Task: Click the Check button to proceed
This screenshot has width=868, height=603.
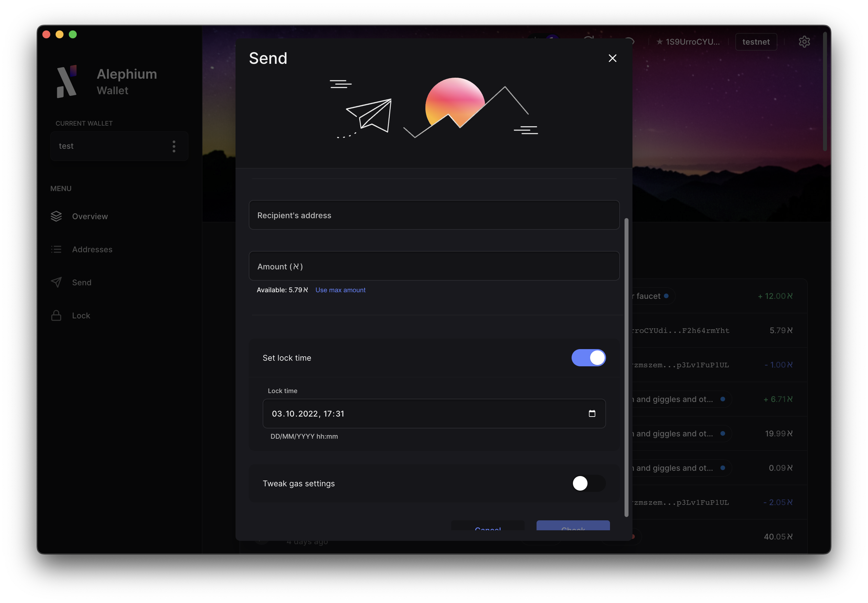Action: pyautogui.click(x=573, y=528)
